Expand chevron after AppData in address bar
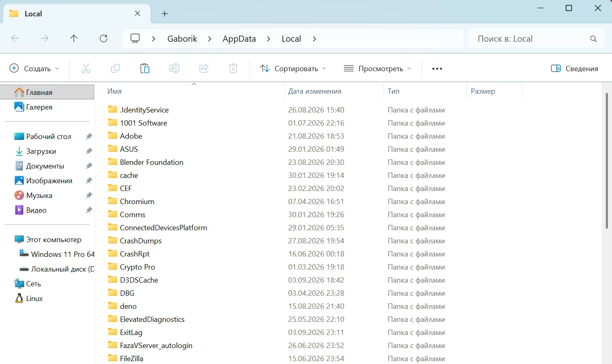This screenshot has width=612, height=364. (x=269, y=39)
